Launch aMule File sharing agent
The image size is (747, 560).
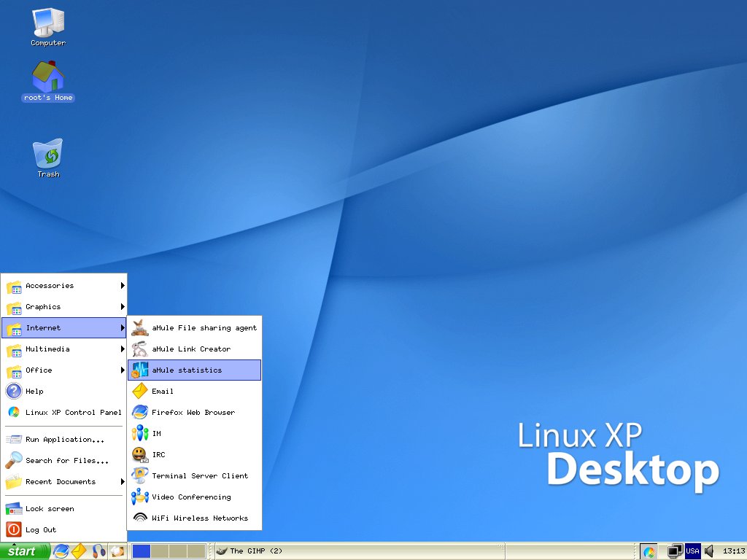click(x=194, y=327)
